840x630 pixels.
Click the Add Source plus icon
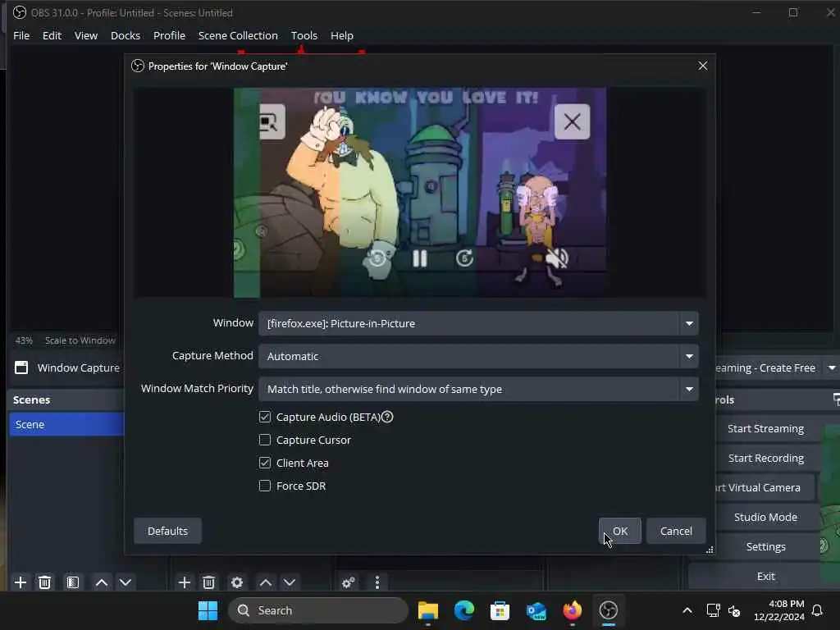(x=185, y=582)
